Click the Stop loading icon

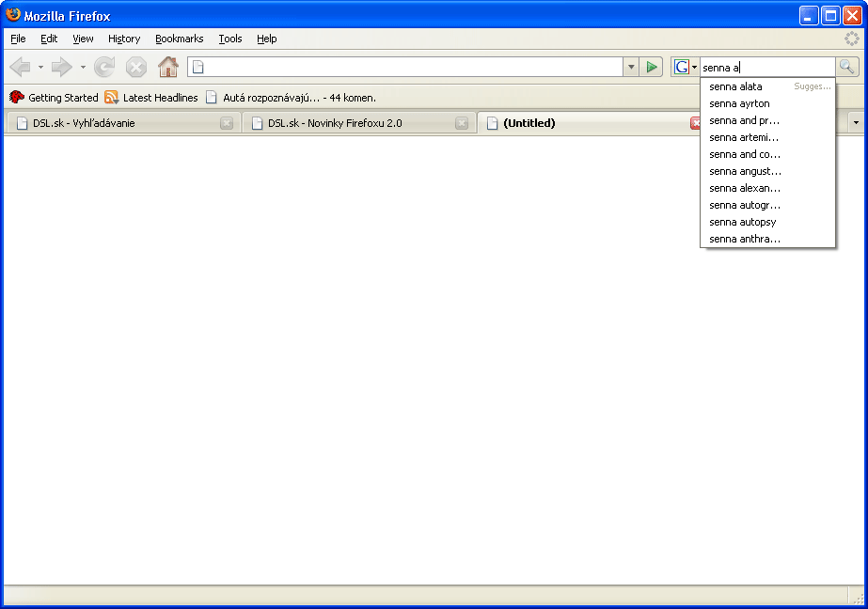(x=135, y=67)
